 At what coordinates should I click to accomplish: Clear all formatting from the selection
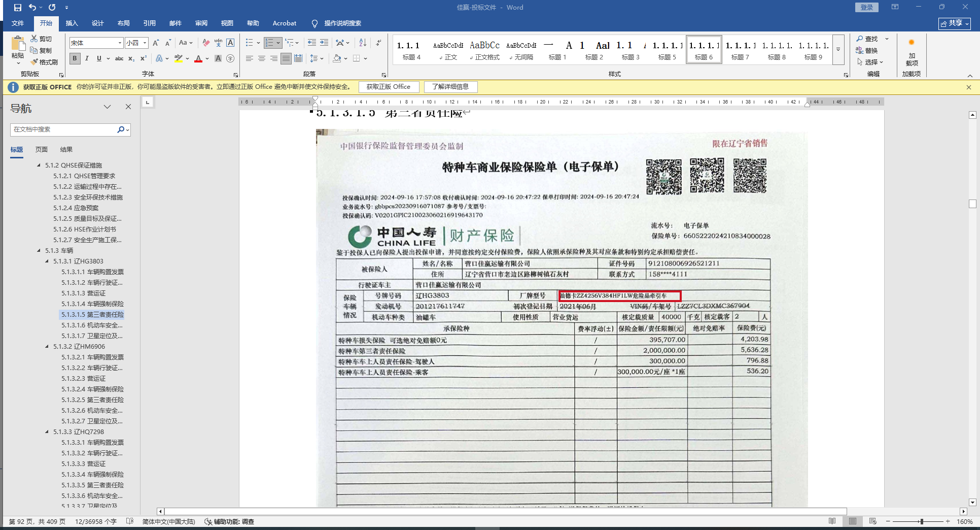[206, 43]
